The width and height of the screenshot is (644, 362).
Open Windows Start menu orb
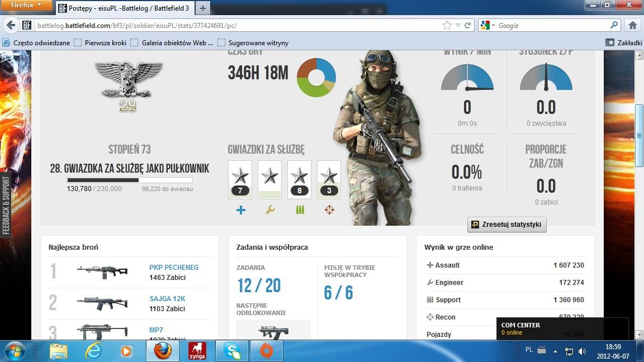15,351
